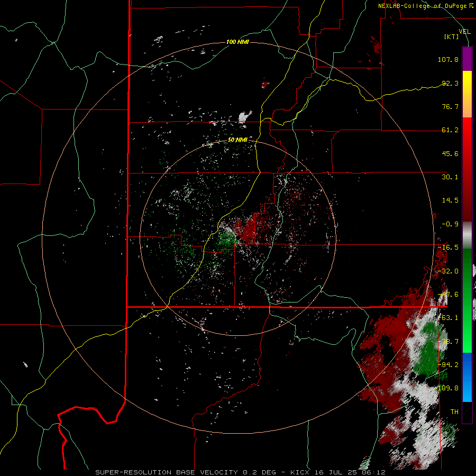This screenshot has height=476, width=476.
Task: Click the -32.0 velocity scale value
Action: tap(448, 271)
